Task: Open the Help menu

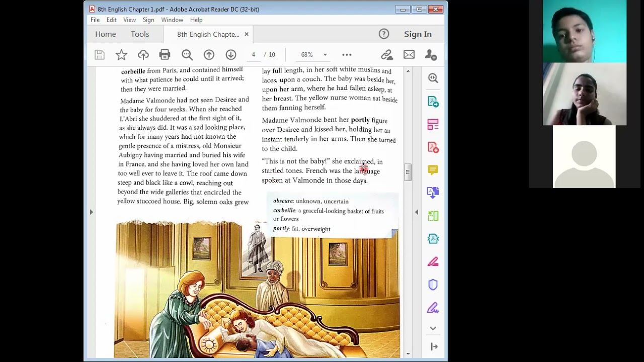Action: pyautogui.click(x=196, y=20)
